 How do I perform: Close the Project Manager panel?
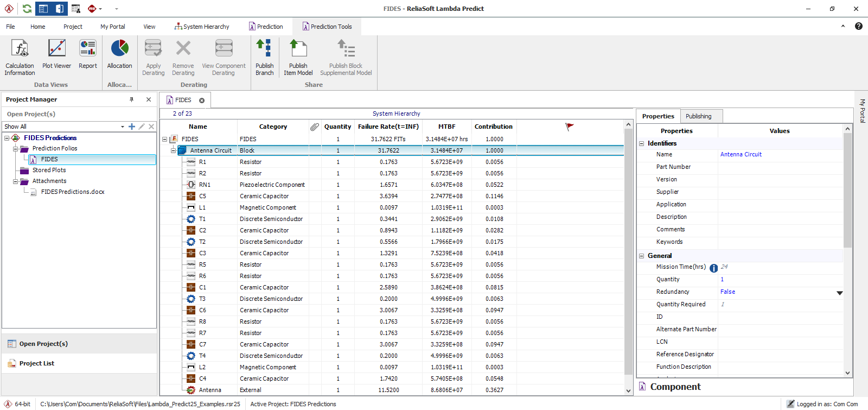149,99
